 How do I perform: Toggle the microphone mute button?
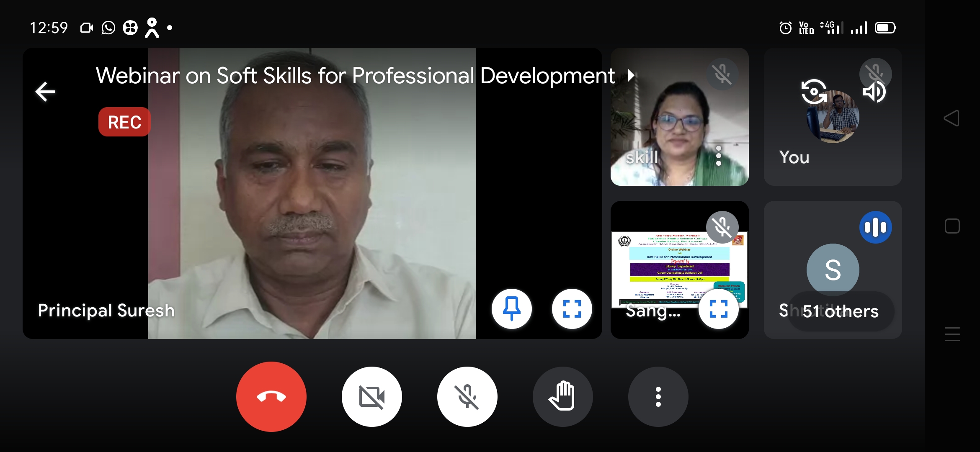467,396
